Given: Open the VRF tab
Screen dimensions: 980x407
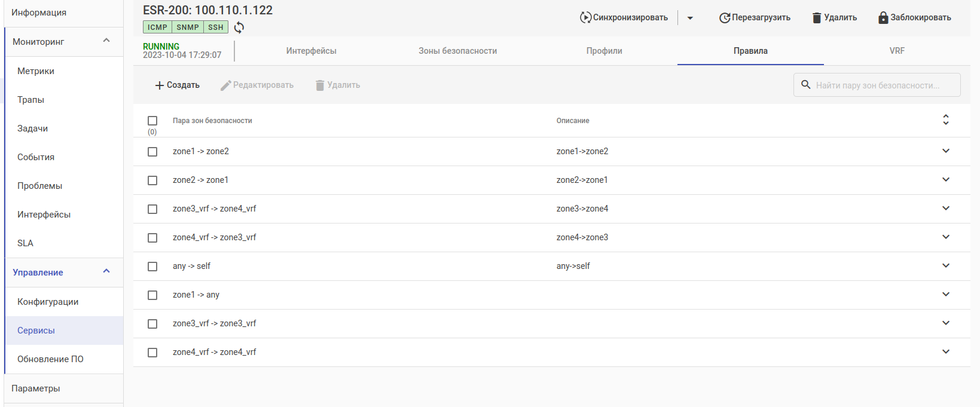Looking at the screenshot, I should pos(897,51).
